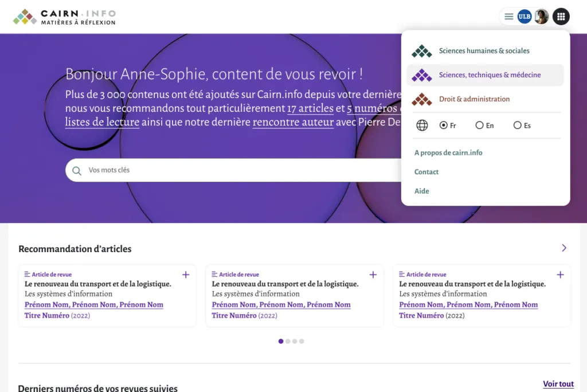Click the Cairn.info logo

pos(64,17)
